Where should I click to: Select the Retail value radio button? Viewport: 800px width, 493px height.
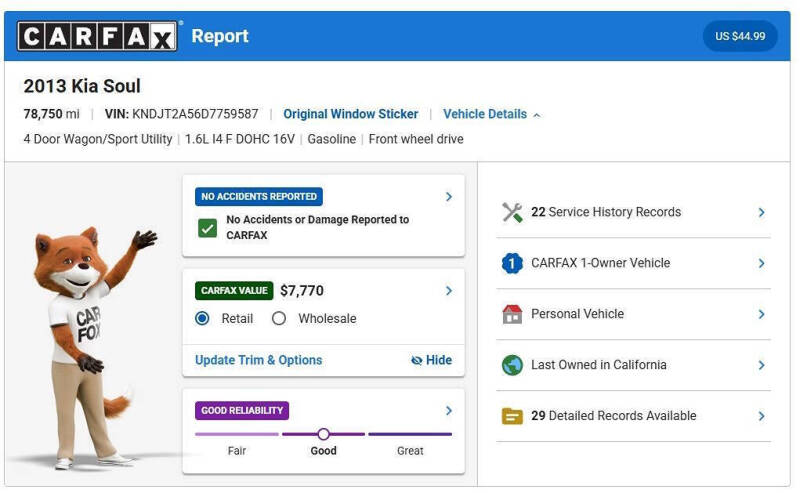(203, 318)
